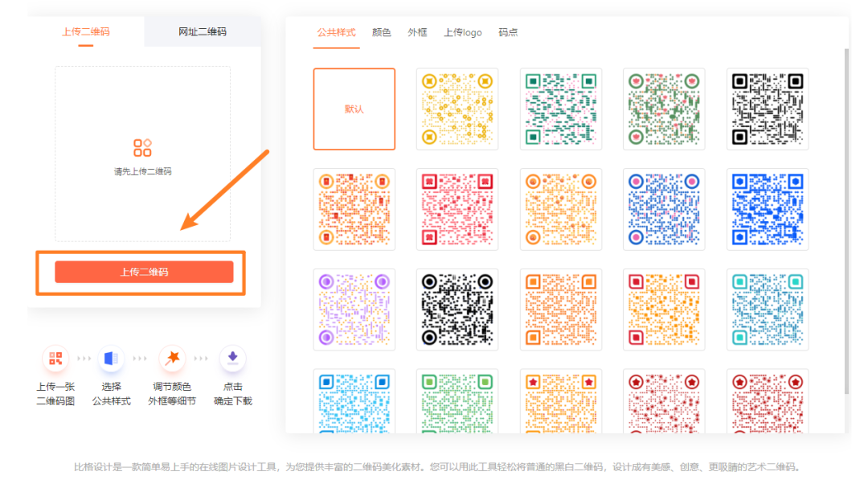This screenshot has height=484, width=868.
Task: Select the yellow gold-coin QR style
Action: click(x=457, y=109)
